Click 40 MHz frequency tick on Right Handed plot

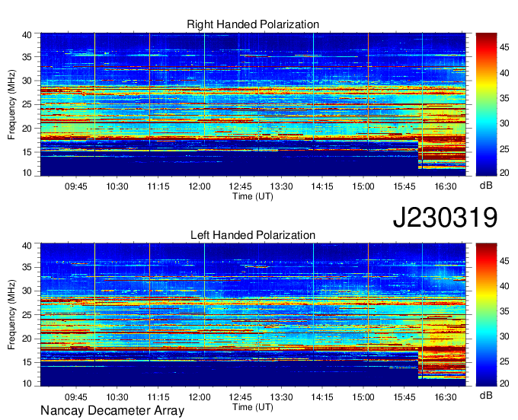pos(27,35)
